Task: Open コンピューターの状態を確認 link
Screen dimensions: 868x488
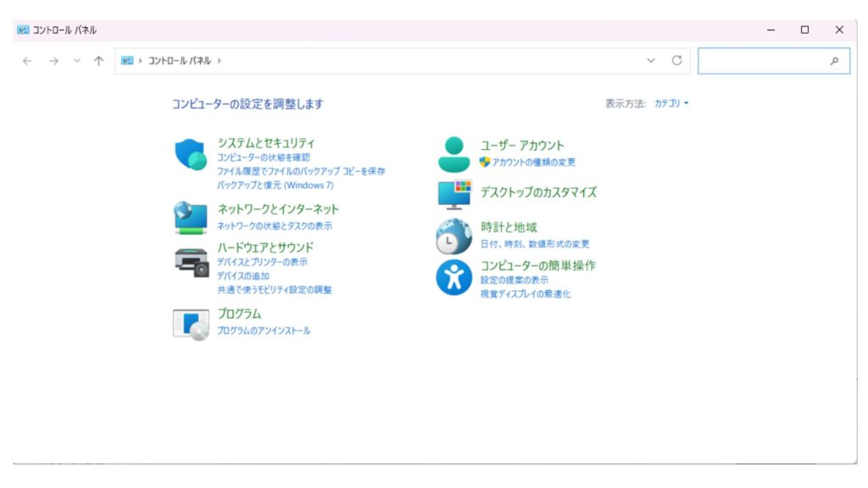Action: pos(264,158)
